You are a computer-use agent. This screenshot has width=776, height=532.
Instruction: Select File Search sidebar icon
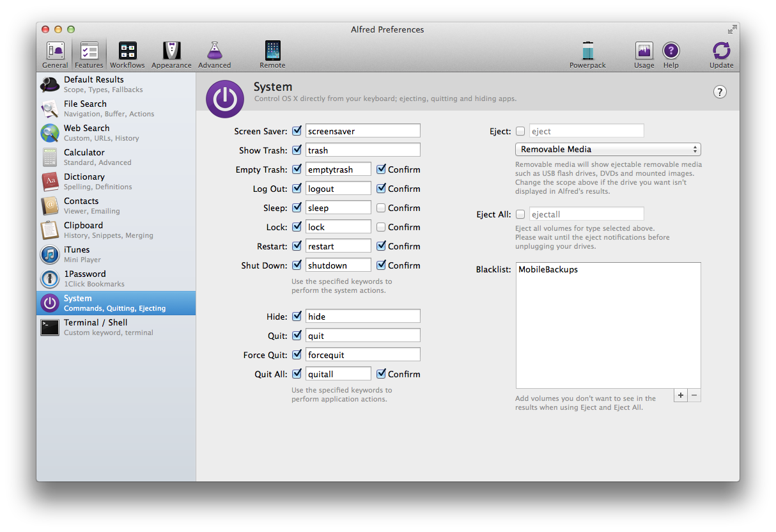point(50,109)
